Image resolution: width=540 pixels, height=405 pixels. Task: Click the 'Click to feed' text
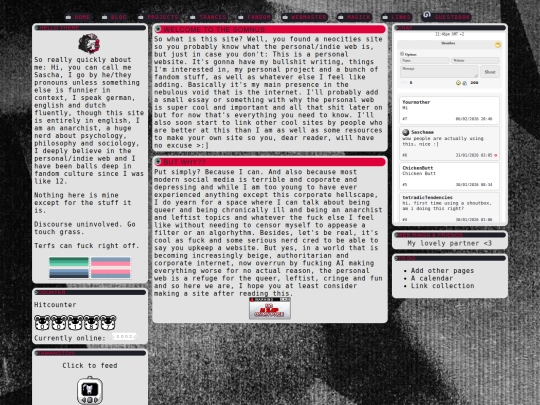tap(90, 365)
